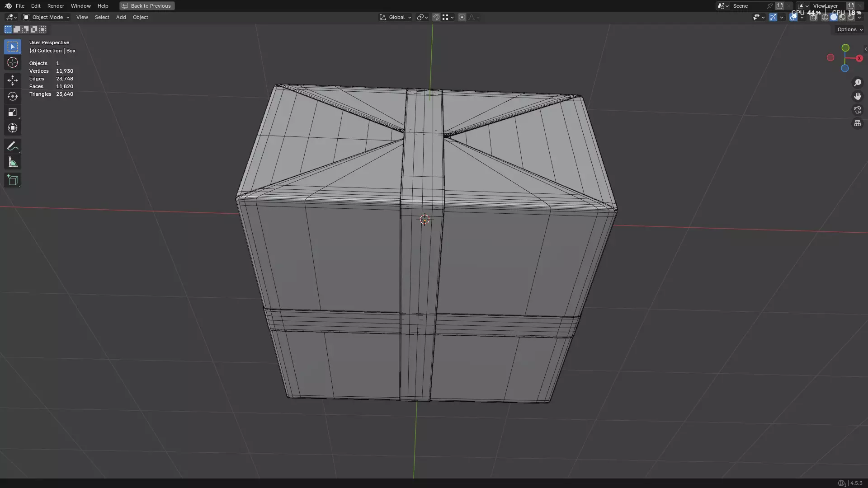Open the Options dropdown

click(850, 29)
